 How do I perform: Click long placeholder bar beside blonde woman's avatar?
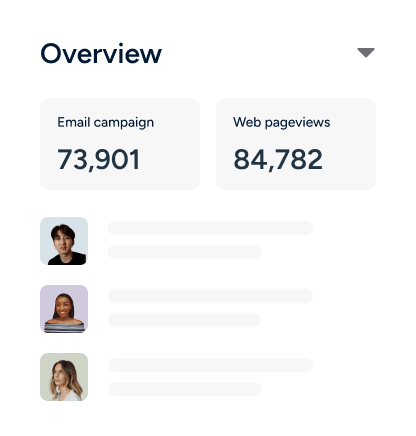click(211, 365)
